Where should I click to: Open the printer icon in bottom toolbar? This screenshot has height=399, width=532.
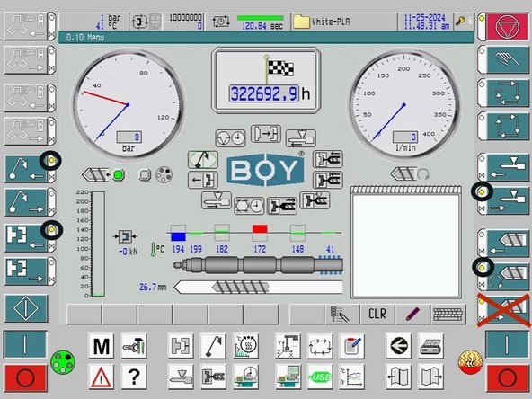point(430,346)
